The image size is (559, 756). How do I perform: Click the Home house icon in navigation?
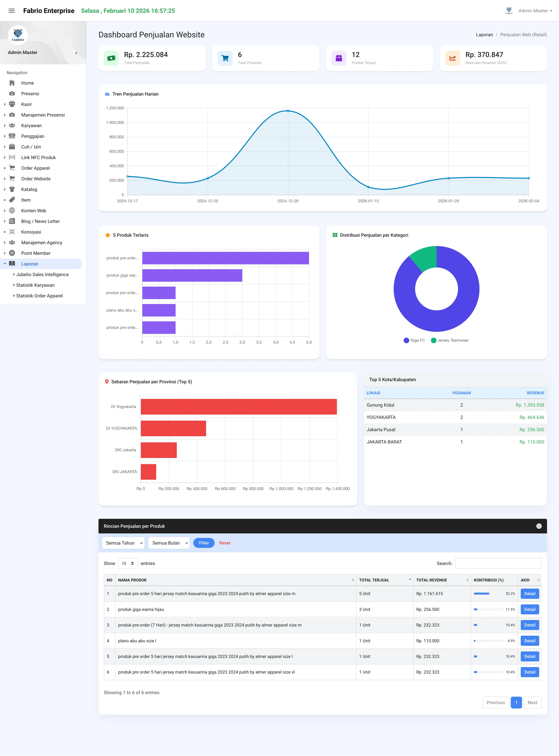tap(12, 83)
